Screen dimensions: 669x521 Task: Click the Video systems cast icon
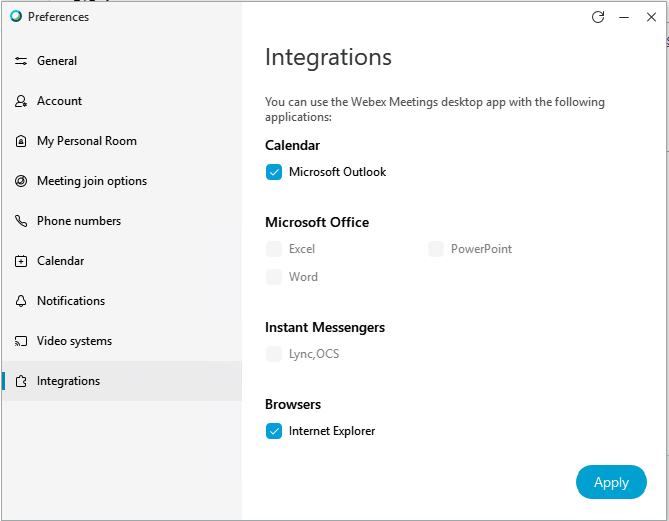click(21, 341)
